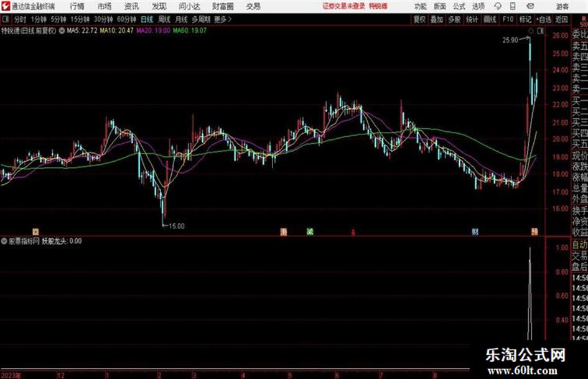Viewport: 588px width, 379px height.
Task: Click the 证券交易未登录 login link
Action: (344, 6)
